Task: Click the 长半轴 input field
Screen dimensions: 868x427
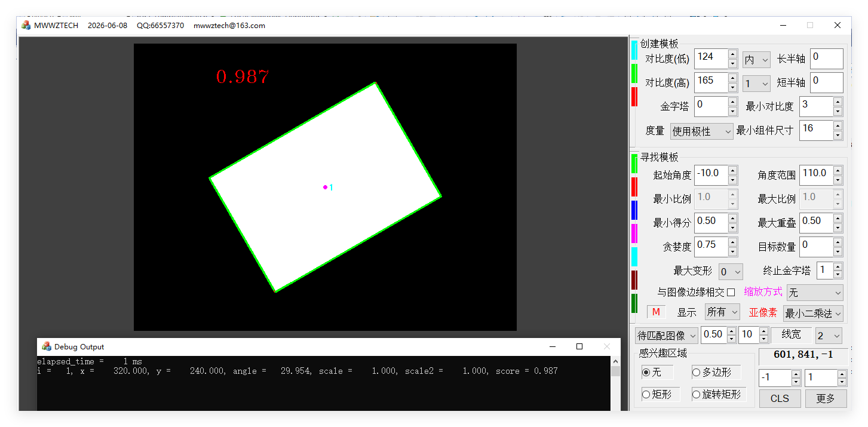Action: [826, 59]
